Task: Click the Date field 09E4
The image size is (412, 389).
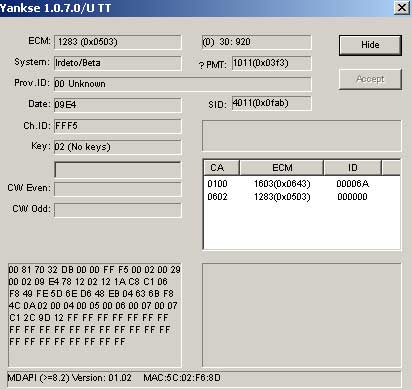Action: (118, 105)
